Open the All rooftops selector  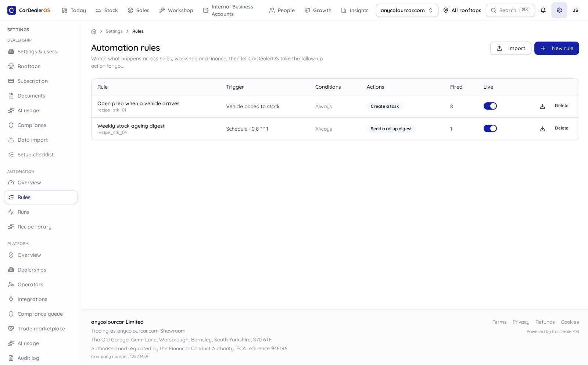coord(462,10)
